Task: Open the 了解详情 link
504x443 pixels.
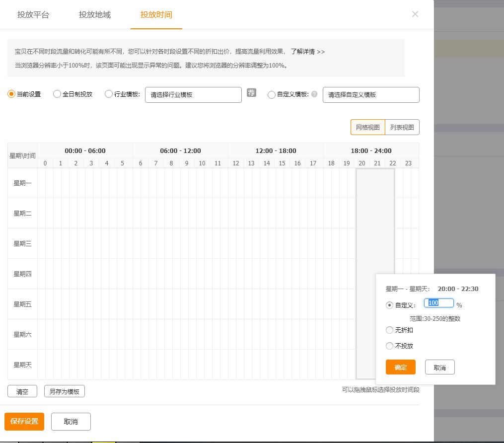Action: [303, 52]
